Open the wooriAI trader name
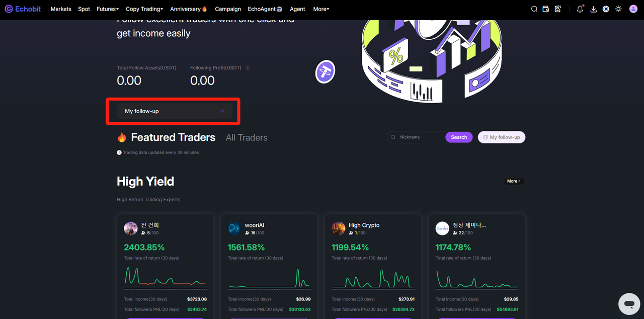This screenshot has width=644, height=319. pyautogui.click(x=255, y=225)
